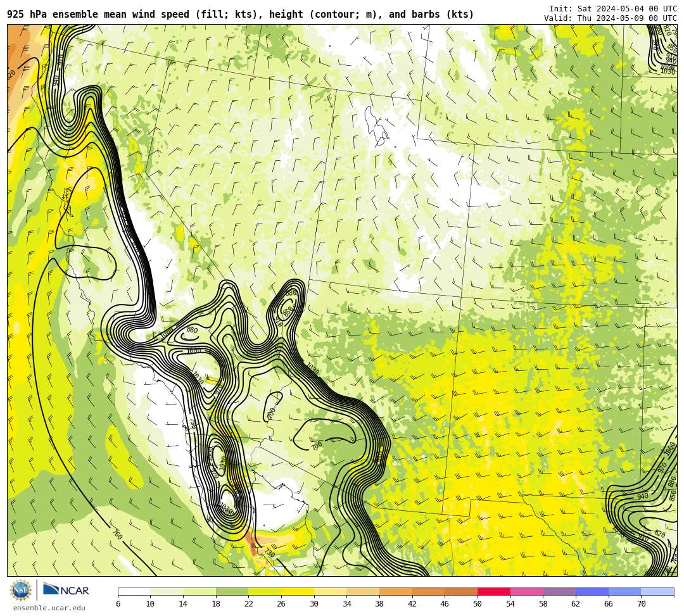Click the colorbar tick label 34
This screenshot has height=616, width=684.
pos(347,604)
